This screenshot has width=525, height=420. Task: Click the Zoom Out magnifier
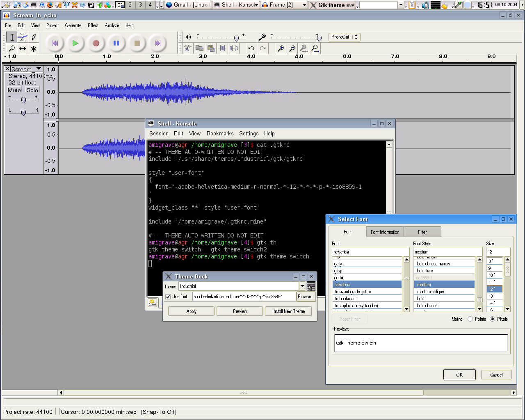click(292, 48)
